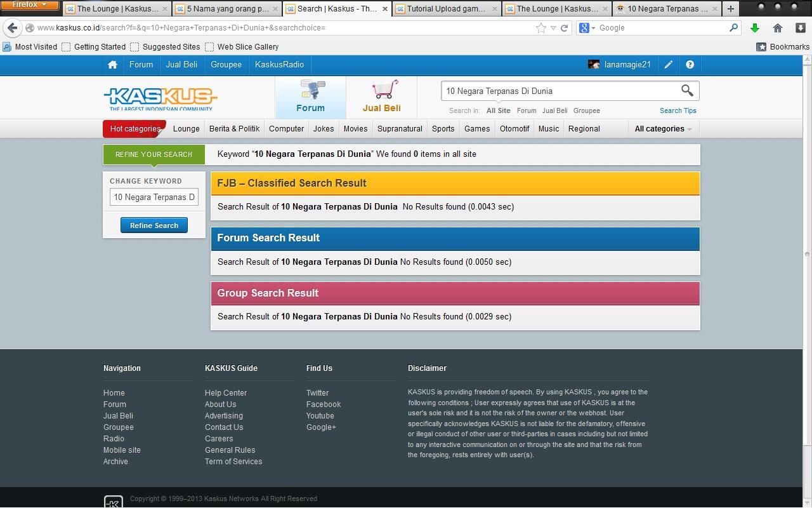Open Groupee in top blue navbar
The height and width of the screenshot is (508, 812).
tap(226, 65)
